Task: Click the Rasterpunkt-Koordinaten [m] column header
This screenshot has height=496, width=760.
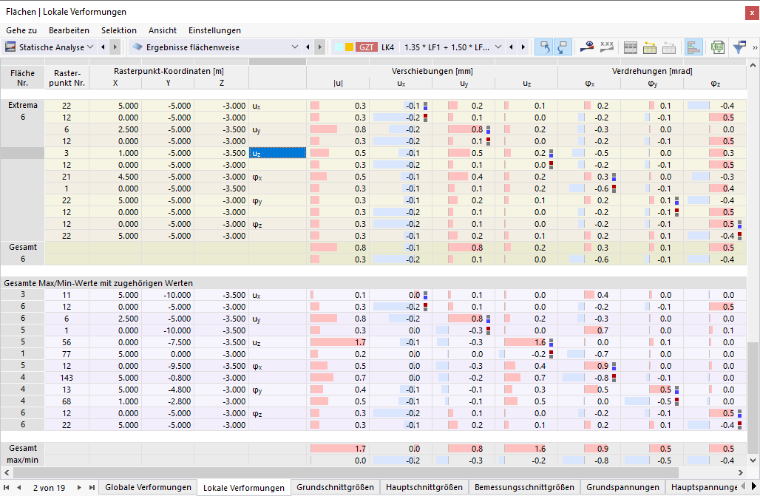Action: (x=169, y=71)
